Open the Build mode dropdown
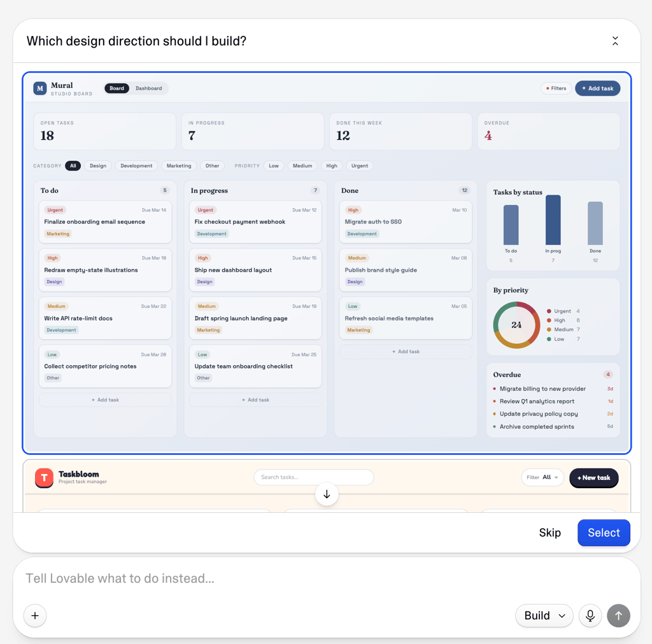This screenshot has width=652, height=644. click(x=544, y=616)
